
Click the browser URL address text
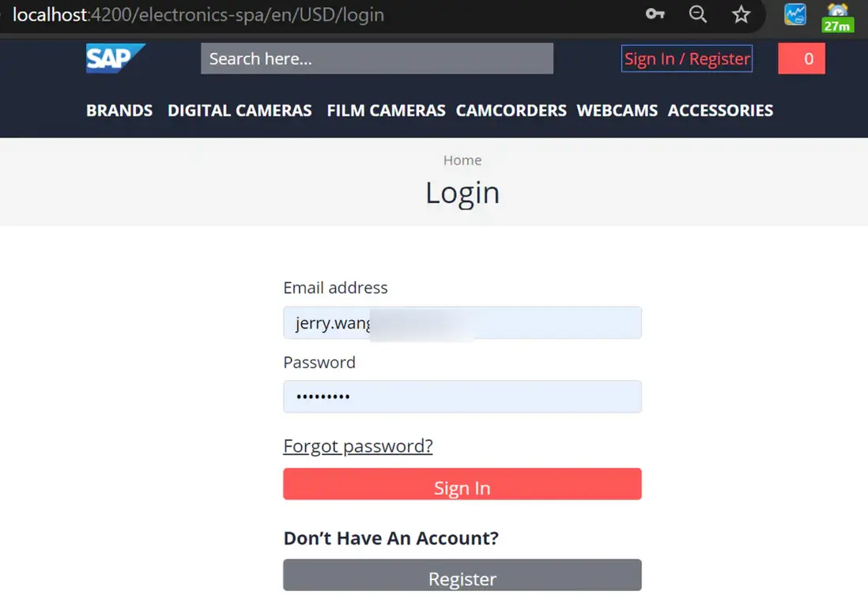198,15
